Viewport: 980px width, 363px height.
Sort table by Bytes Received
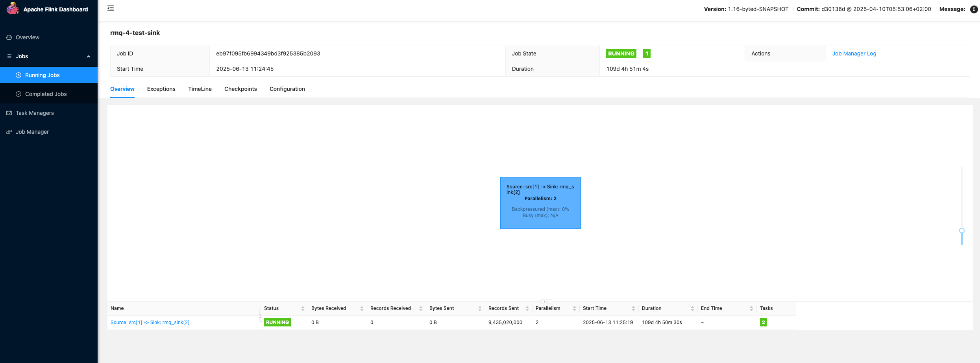point(362,309)
